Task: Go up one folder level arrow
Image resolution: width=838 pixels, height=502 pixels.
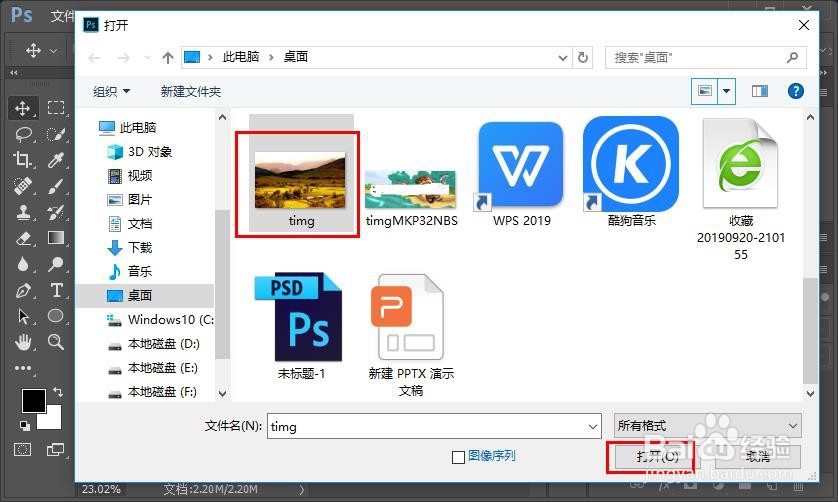Action: (168, 57)
